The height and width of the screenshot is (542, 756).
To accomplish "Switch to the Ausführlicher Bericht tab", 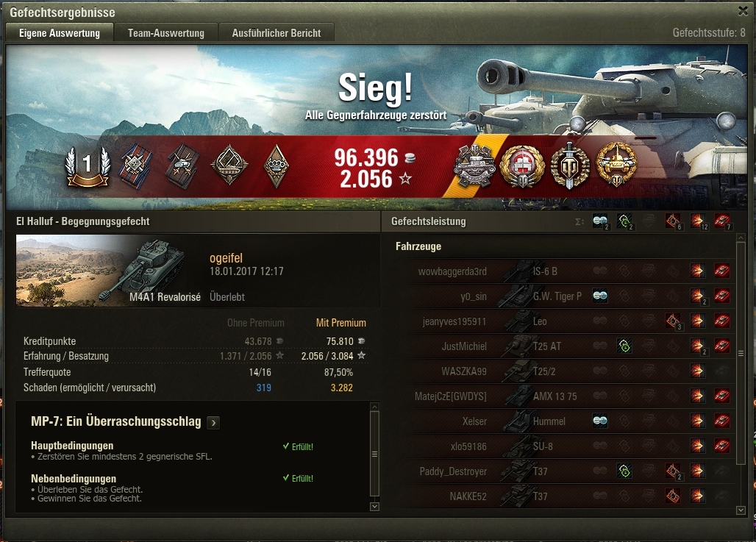I will click(277, 33).
